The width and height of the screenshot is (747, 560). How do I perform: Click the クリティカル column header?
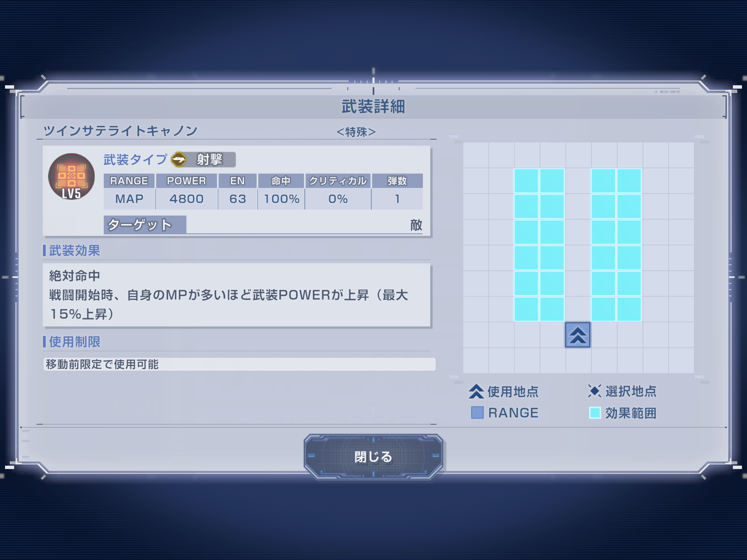point(338,181)
